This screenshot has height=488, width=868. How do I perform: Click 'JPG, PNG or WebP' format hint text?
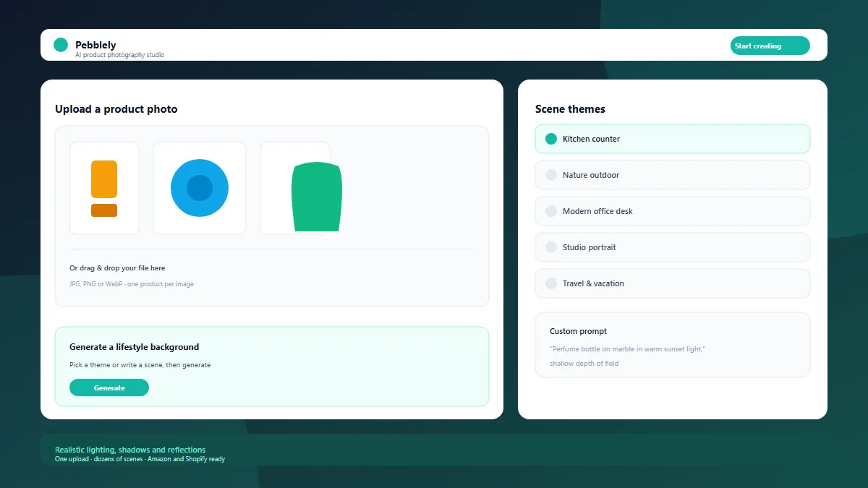(x=132, y=284)
